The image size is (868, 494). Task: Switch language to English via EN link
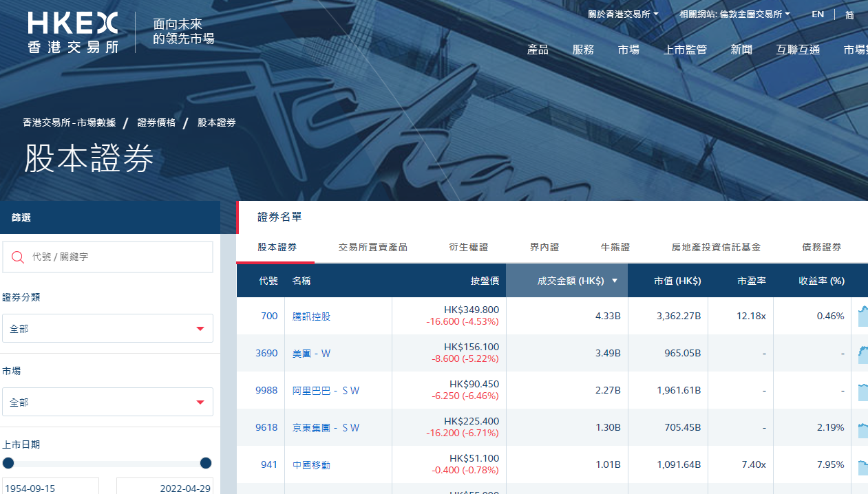817,14
